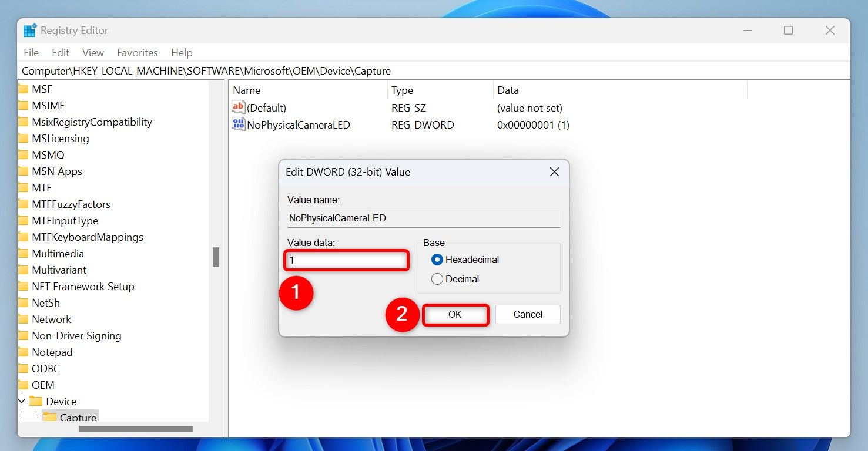Maximize the Registry Editor window
The height and width of the screenshot is (451, 868).
(788, 31)
